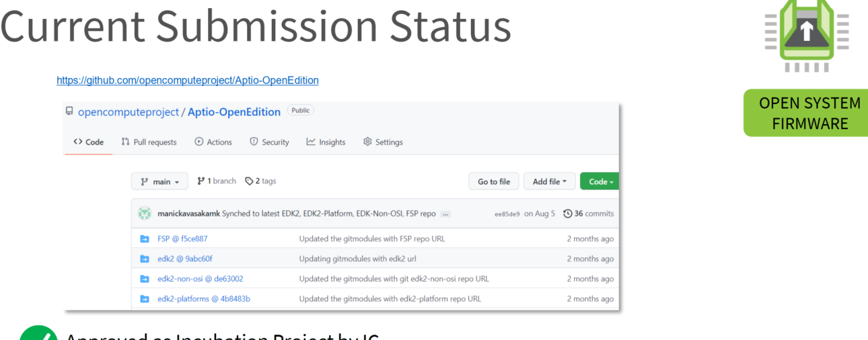The height and width of the screenshot is (340, 868).
Task: Click the Public visibility badge
Action: coord(301,111)
